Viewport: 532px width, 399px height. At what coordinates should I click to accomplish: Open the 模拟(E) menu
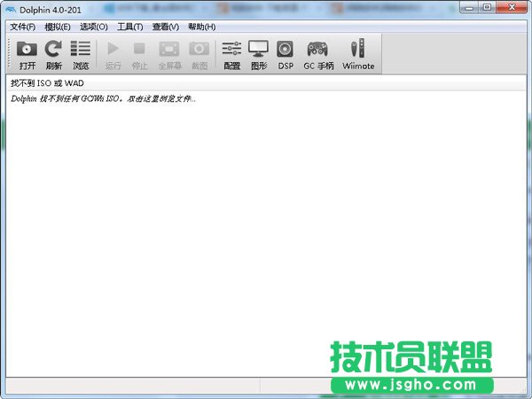tap(58, 27)
